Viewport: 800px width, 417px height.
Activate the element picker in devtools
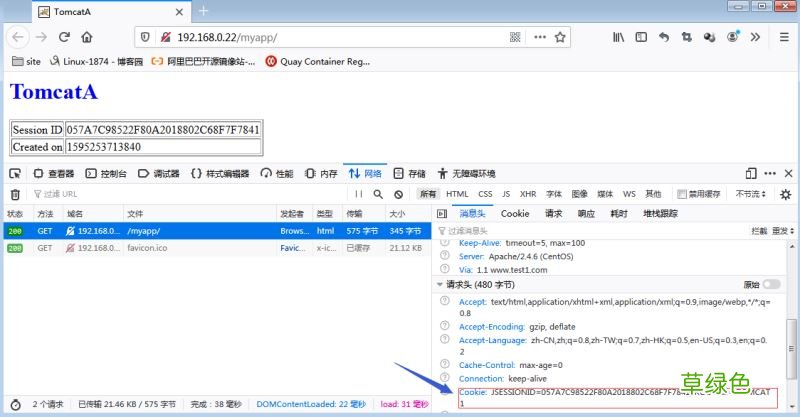tap(15, 174)
